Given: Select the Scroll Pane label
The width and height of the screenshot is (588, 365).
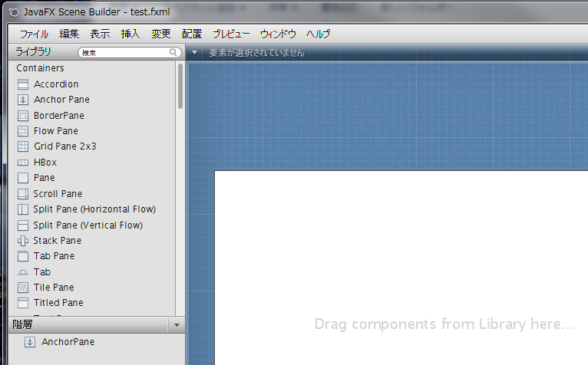Looking at the screenshot, I should coord(58,194).
